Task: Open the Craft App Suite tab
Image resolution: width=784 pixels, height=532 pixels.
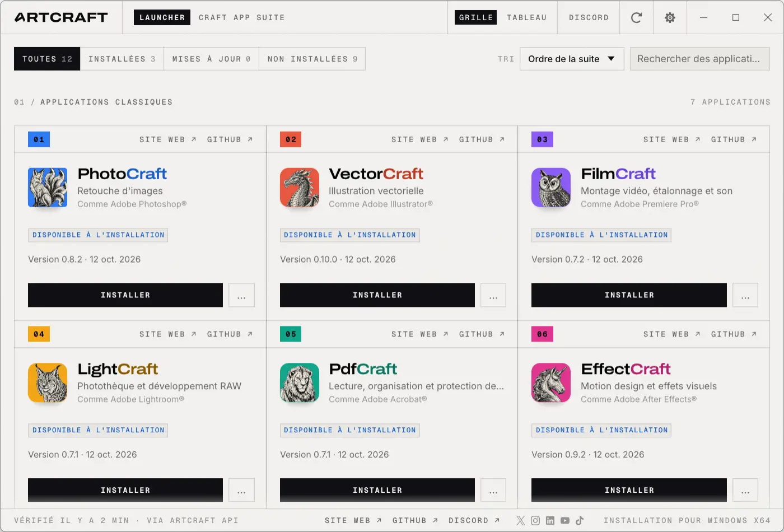Action: click(242, 17)
